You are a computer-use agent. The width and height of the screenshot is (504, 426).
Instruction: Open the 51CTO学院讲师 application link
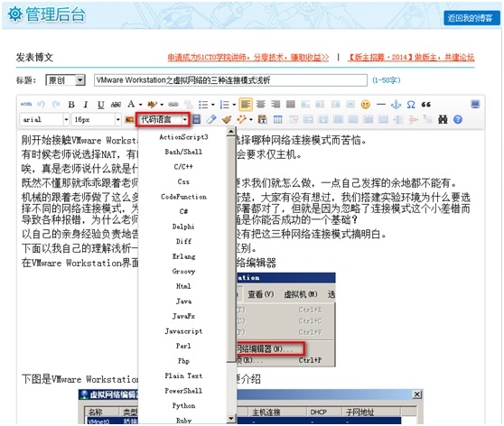pyautogui.click(x=248, y=58)
